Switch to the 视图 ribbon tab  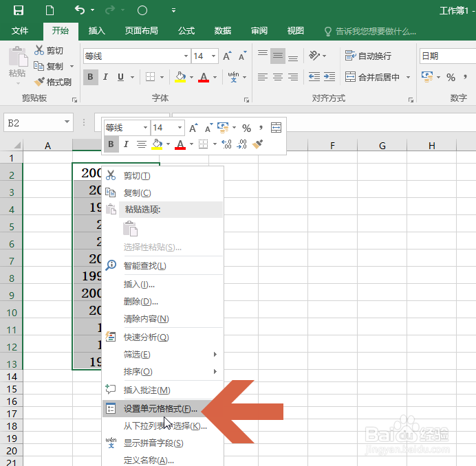295,31
